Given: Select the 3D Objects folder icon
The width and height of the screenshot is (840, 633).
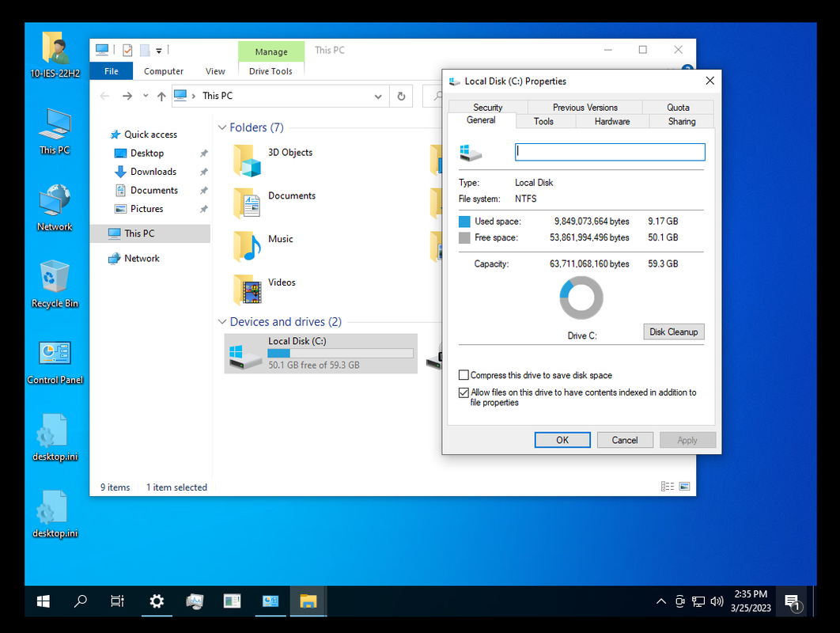Looking at the screenshot, I should [x=247, y=161].
